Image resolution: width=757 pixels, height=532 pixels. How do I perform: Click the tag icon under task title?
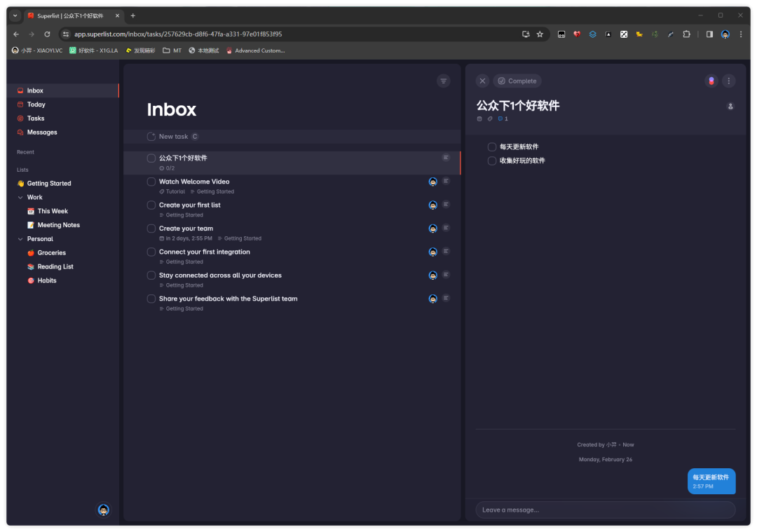coord(490,119)
